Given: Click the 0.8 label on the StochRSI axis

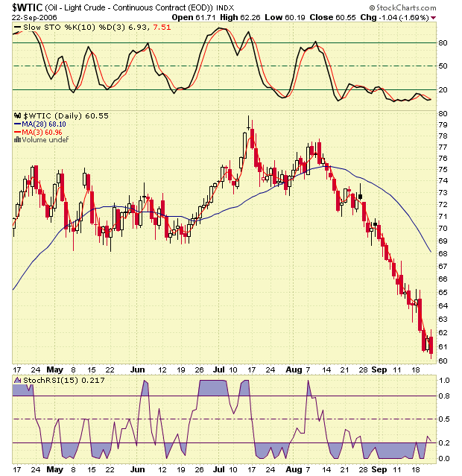Looking at the screenshot, I should [444, 396].
